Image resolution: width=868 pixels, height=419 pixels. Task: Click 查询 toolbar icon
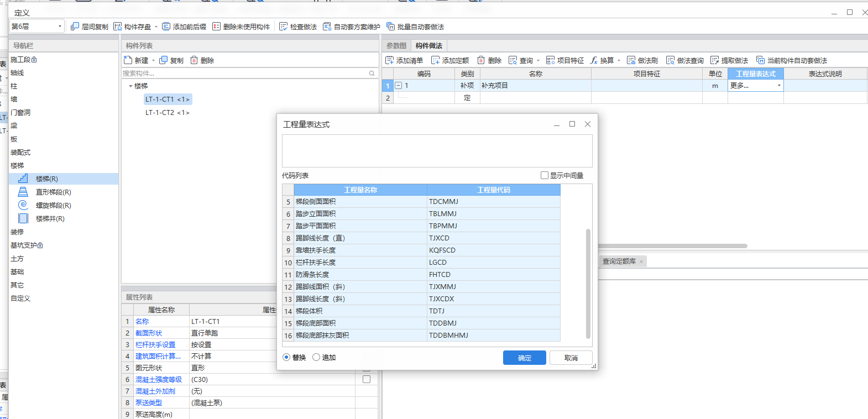513,60
